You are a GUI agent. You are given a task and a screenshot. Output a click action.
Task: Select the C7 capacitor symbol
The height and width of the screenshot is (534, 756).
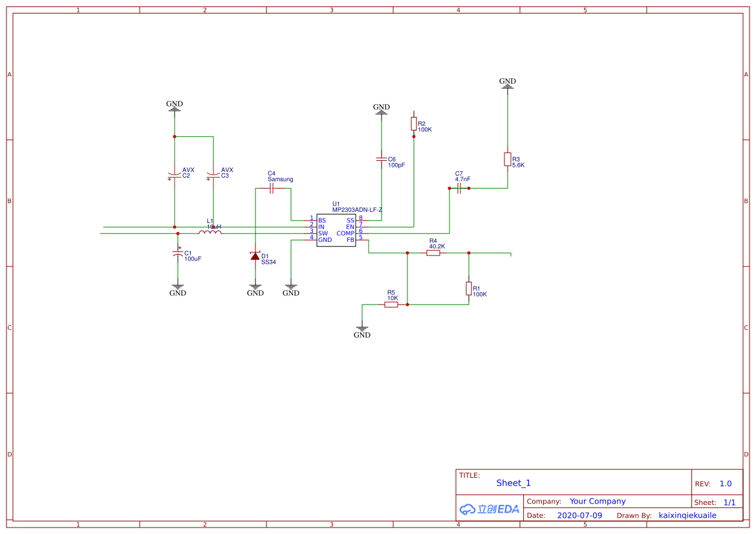pos(459,188)
